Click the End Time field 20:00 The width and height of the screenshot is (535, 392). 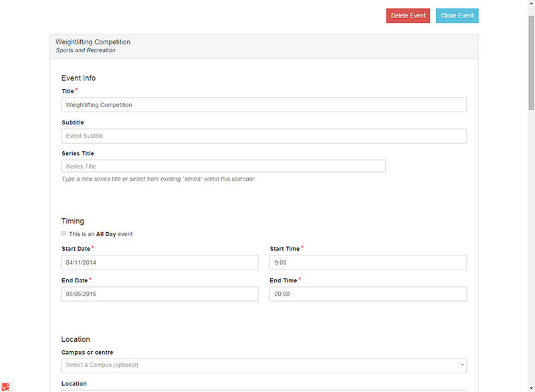click(368, 294)
